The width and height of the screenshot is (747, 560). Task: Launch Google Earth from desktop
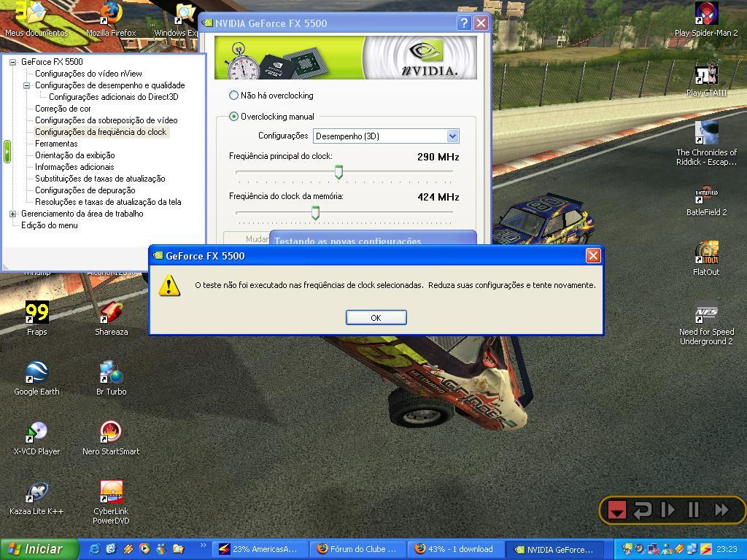pos(36,378)
